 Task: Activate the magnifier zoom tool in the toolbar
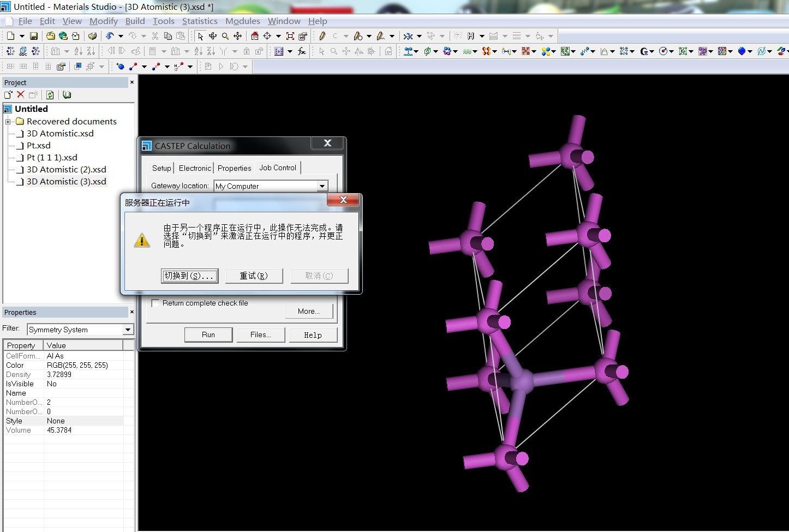pyautogui.click(x=225, y=36)
